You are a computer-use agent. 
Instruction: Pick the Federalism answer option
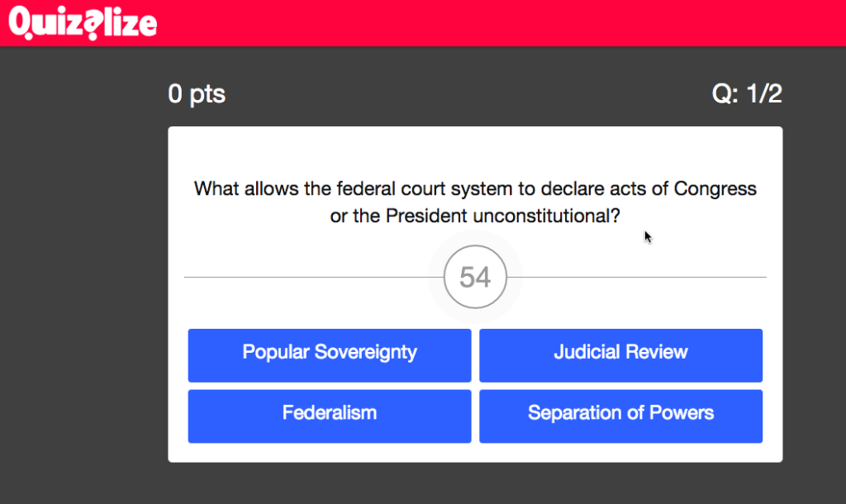click(x=330, y=416)
